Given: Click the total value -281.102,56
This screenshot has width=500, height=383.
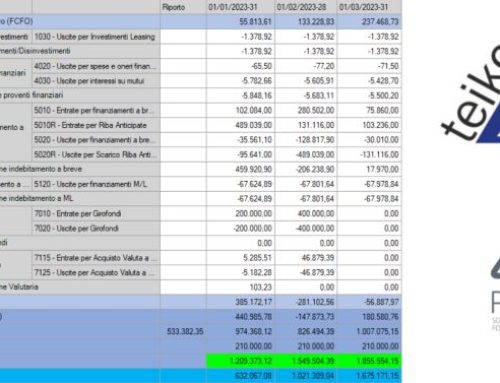Looking at the screenshot, I should click(x=315, y=302).
